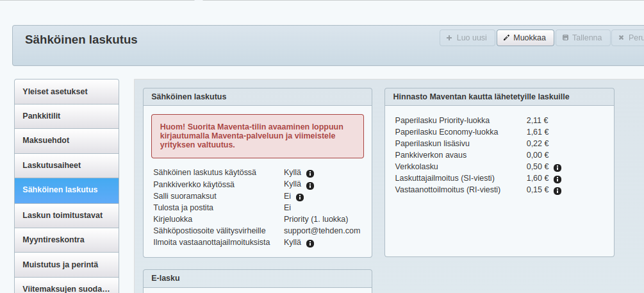Navigate to Myyntireskontra settings

coord(67,240)
